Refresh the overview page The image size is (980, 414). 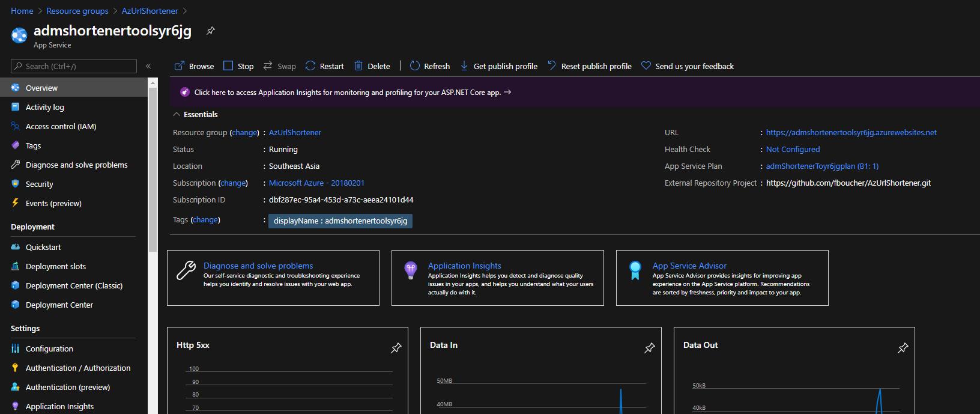click(x=430, y=66)
